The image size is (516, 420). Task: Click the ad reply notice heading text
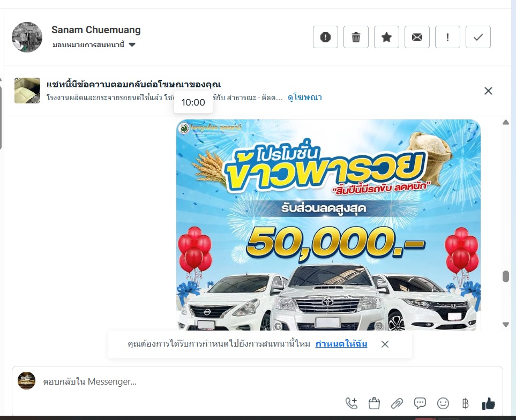133,85
